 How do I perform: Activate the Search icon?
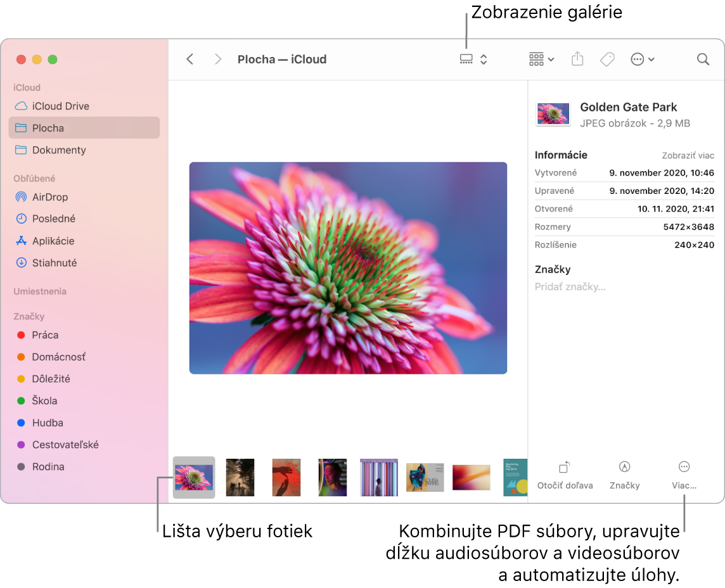coord(702,59)
